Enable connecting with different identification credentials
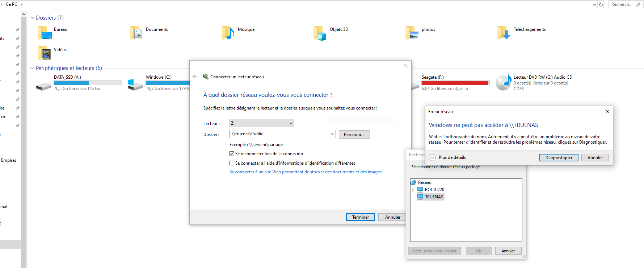The image size is (644, 268). pyautogui.click(x=232, y=163)
